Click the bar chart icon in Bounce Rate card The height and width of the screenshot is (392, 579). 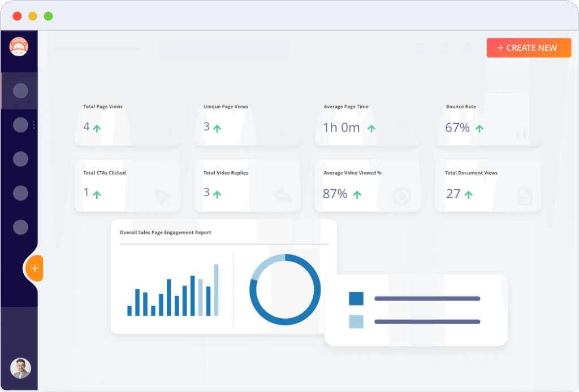pos(523,132)
